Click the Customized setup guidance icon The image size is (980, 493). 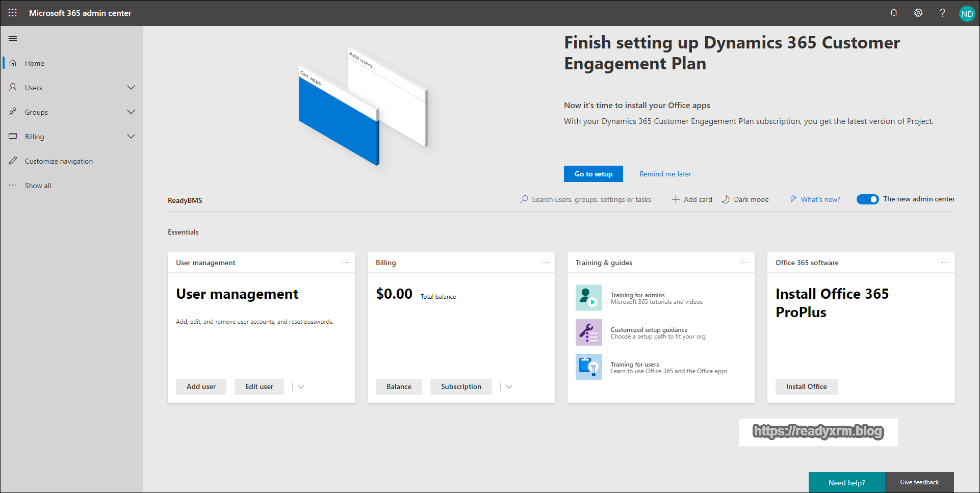(x=588, y=333)
